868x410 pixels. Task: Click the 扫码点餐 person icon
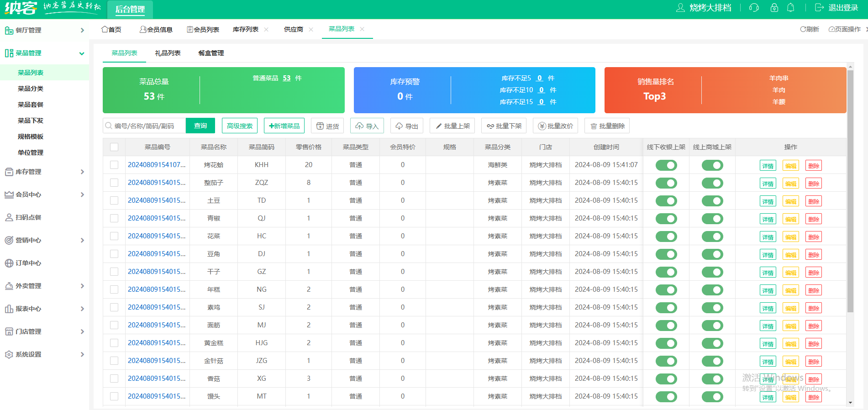coord(9,217)
